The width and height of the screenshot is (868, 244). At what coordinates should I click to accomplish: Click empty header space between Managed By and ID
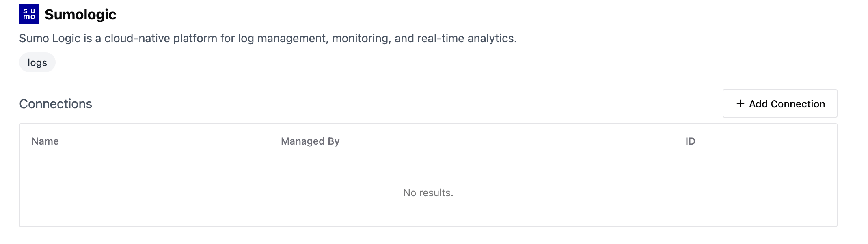point(512,141)
